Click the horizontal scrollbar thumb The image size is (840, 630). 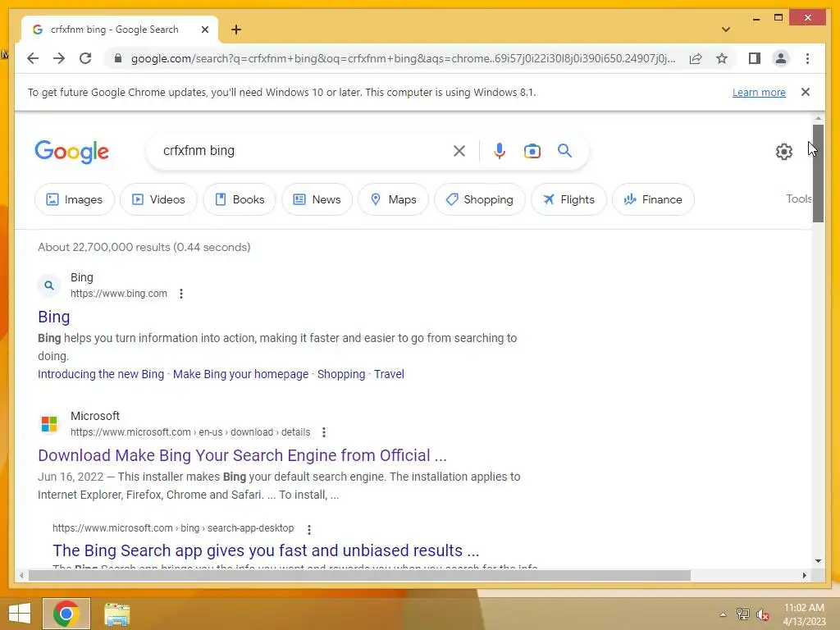tap(359, 575)
